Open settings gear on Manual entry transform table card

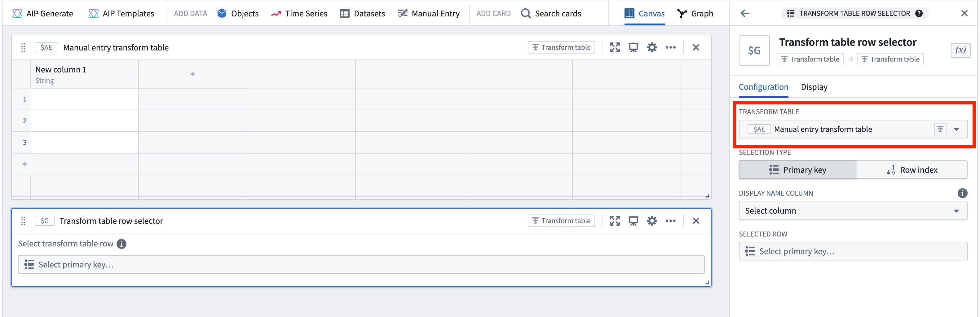click(652, 47)
